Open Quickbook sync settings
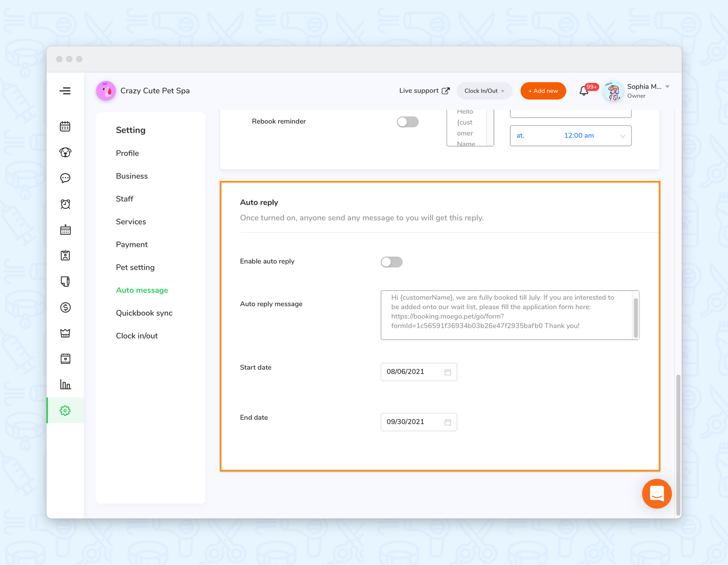 [x=144, y=313]
